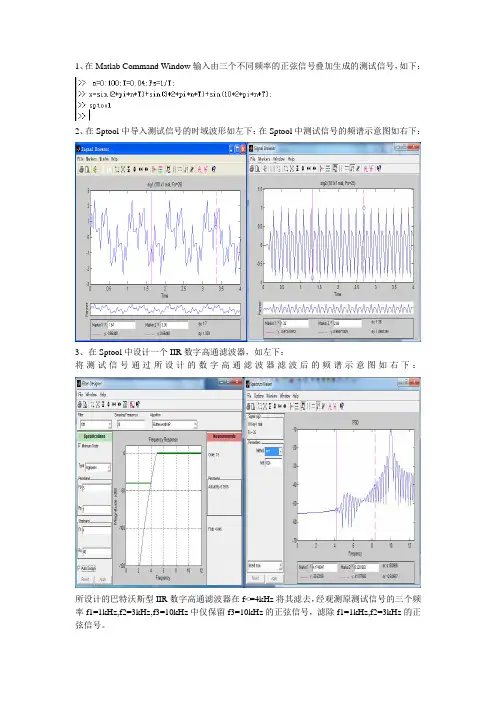Open File menu in blue-titled Signal Browser
Screen dimensions: 496x702
[x=80, y=159]
